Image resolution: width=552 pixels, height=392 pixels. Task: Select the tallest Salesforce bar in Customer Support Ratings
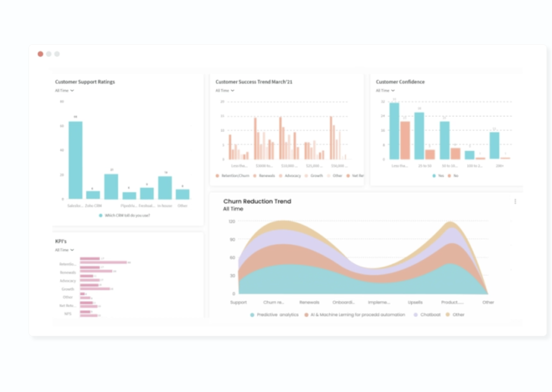(x=74, y=160)
